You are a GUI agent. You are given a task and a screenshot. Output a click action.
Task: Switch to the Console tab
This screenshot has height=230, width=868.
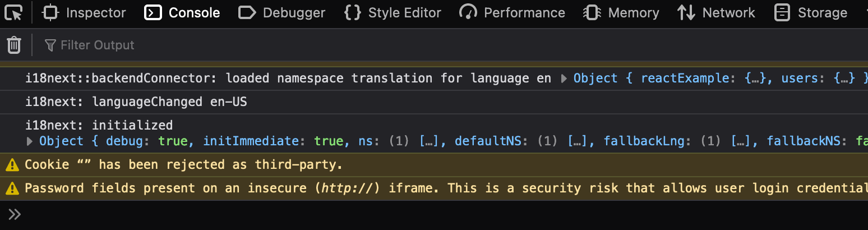[194, 12]
